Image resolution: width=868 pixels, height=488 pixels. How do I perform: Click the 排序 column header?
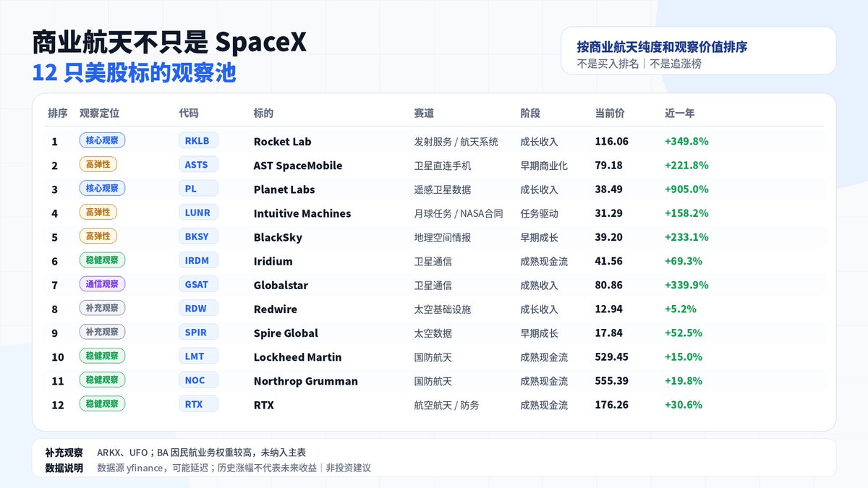(x=58, y=114)
